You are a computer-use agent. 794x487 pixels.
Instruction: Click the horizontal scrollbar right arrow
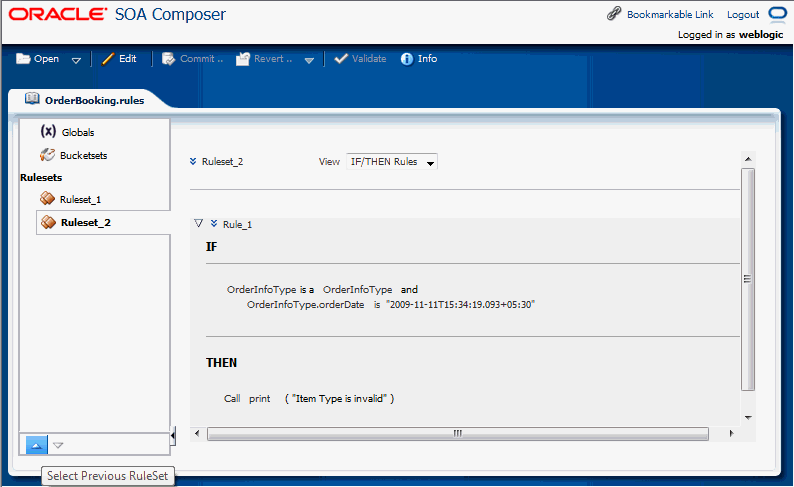coord(731,433)
